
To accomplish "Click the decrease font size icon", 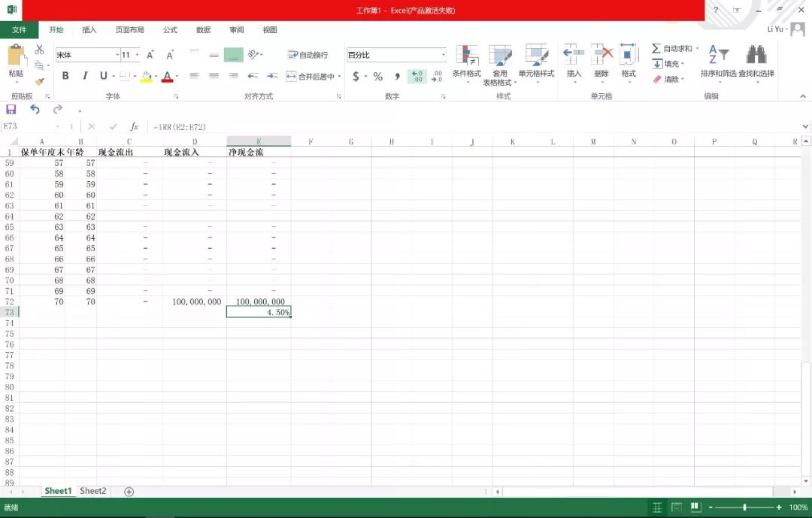I will pyautogui.click(x=170, y=54).
